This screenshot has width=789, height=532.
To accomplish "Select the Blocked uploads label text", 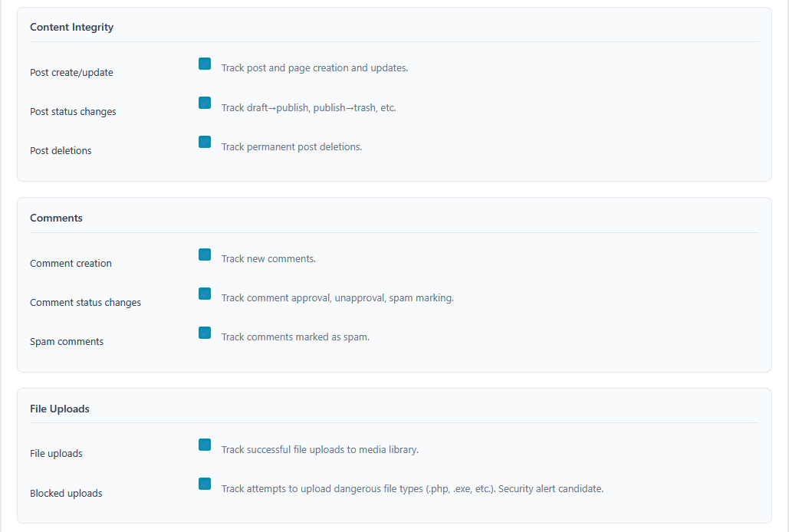I will point(66,493).
